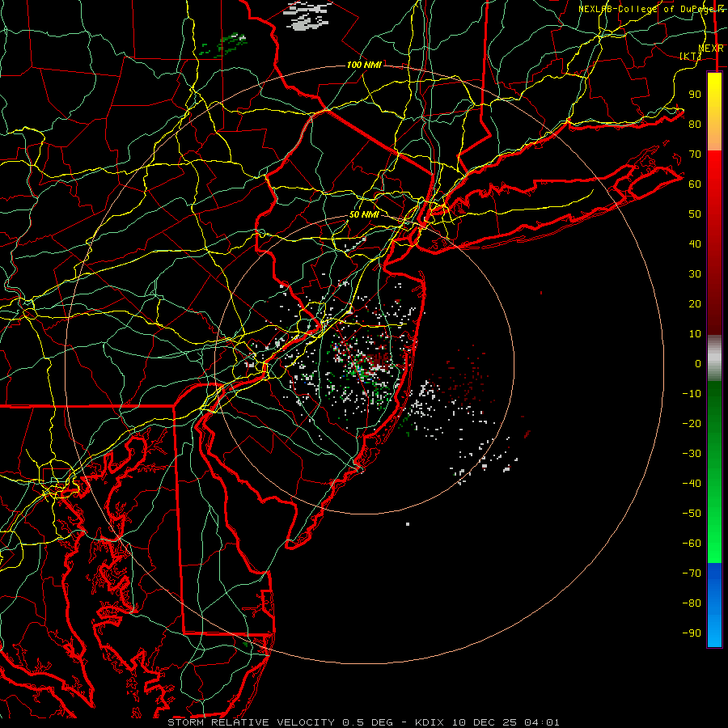
Task: Click the -20 value on velocity scale
Action: click(692, 423)
